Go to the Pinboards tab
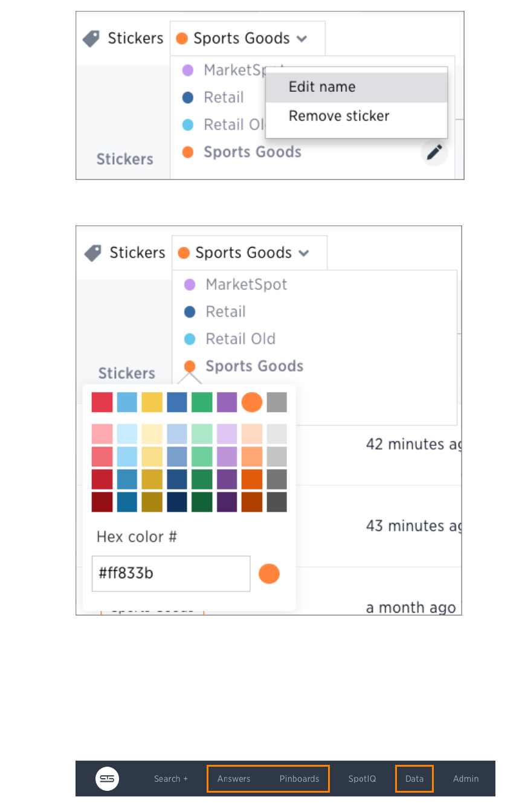 (299, 779)
